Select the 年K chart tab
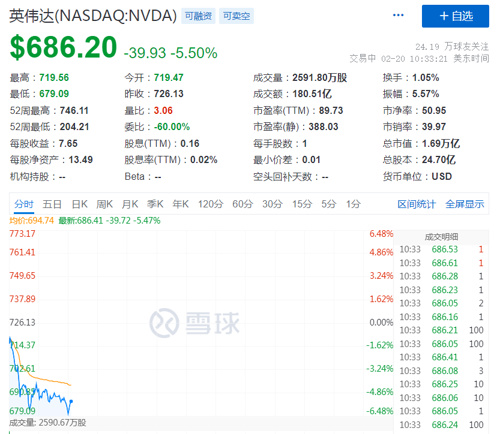The height and width of the screenshot is (434, 500). coord(180,204)
